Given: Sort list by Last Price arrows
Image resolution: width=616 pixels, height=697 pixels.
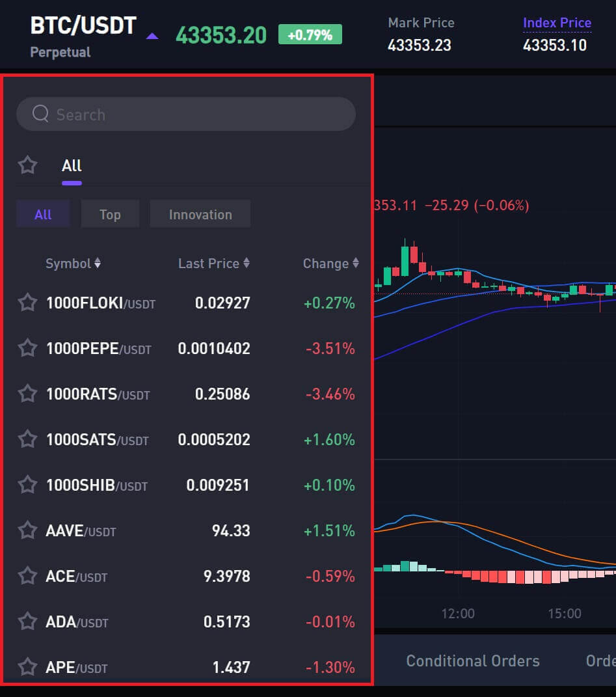Looking at the screenshot, I should click(247, 263).
